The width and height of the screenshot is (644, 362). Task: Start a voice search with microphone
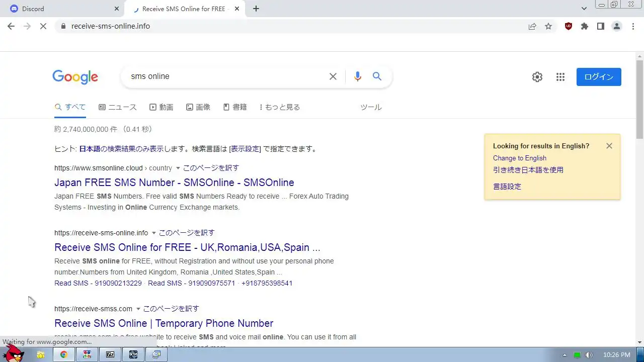tap(358, 76)
